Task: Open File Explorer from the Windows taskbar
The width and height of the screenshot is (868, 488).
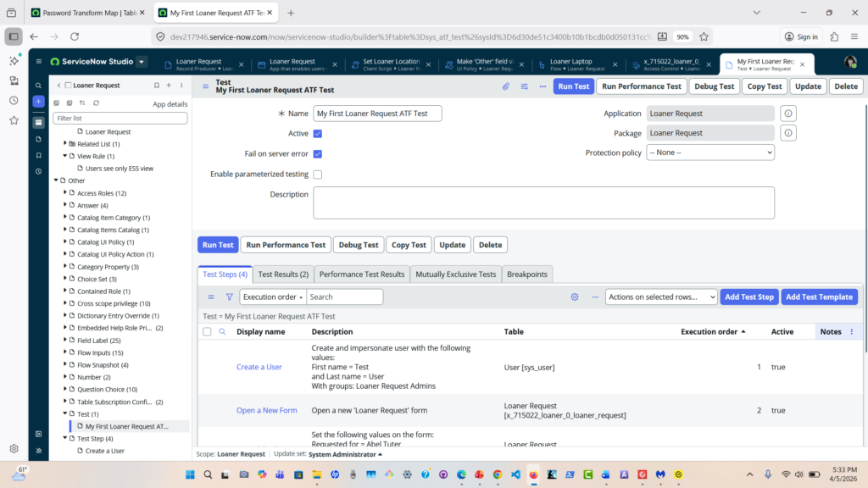Action: point(315,474)
